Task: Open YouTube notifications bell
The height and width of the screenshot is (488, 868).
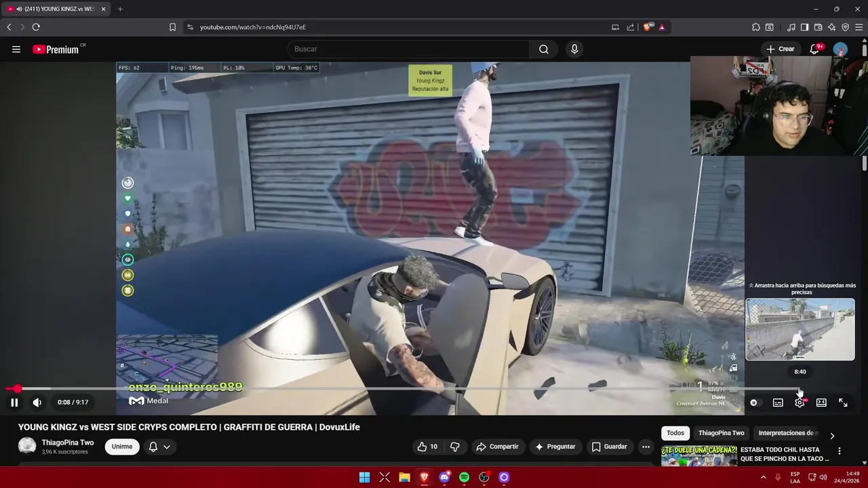Action: coord(816,49)
